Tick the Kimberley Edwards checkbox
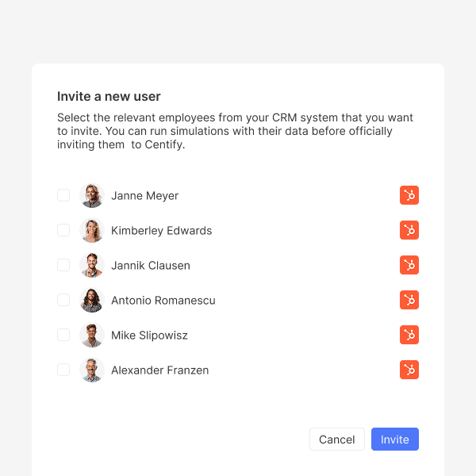 point(63,231)
